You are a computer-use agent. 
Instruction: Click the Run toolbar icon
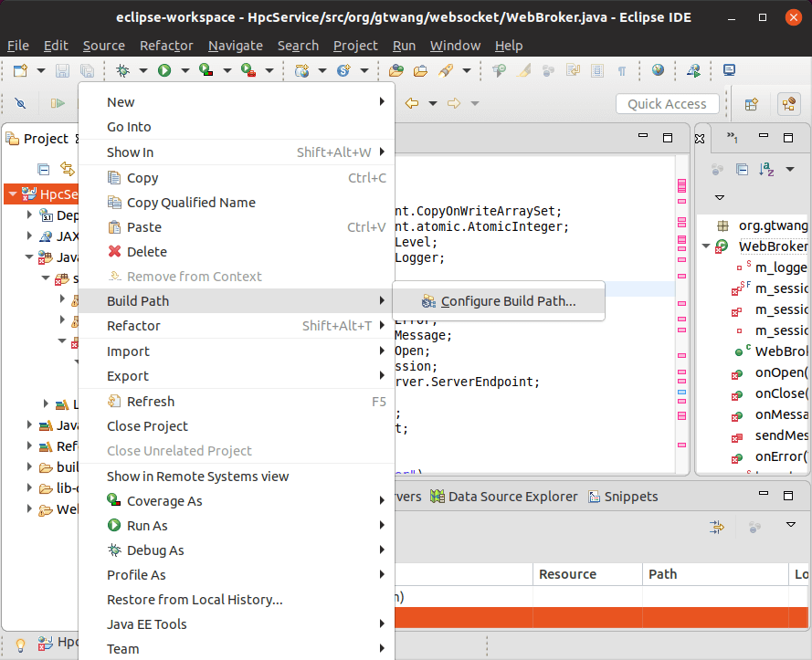(165, 70)
